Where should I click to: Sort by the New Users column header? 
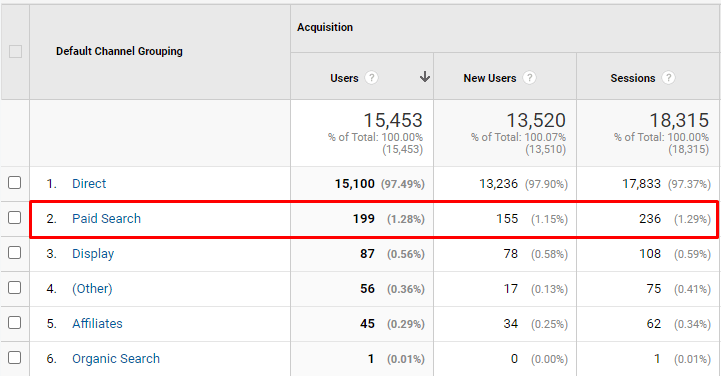pos(490,78)
